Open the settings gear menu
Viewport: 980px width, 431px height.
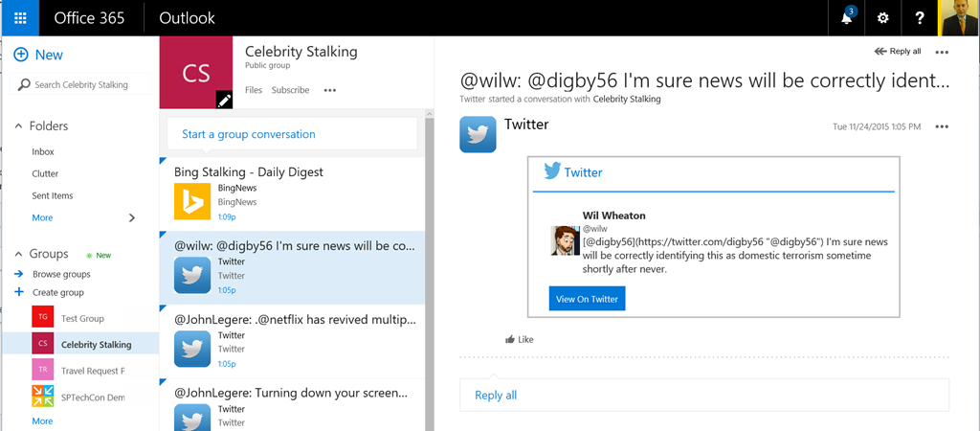[883, 17]
